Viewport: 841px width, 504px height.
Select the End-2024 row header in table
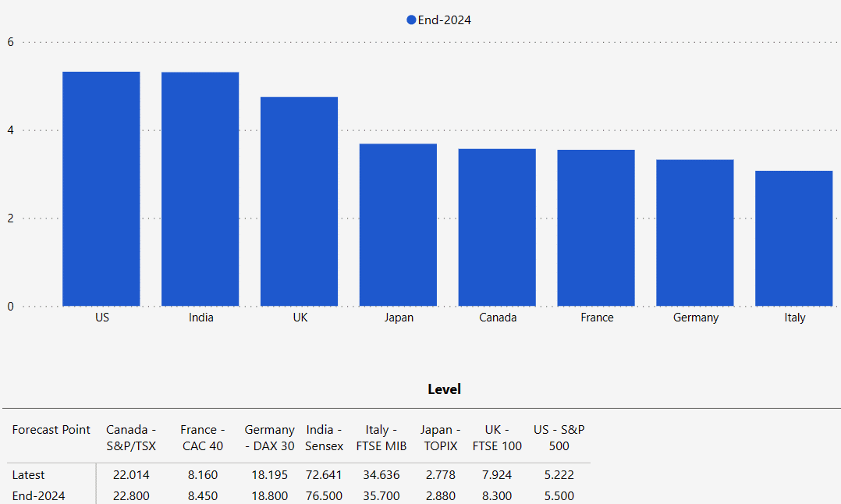tap(39, 495)
